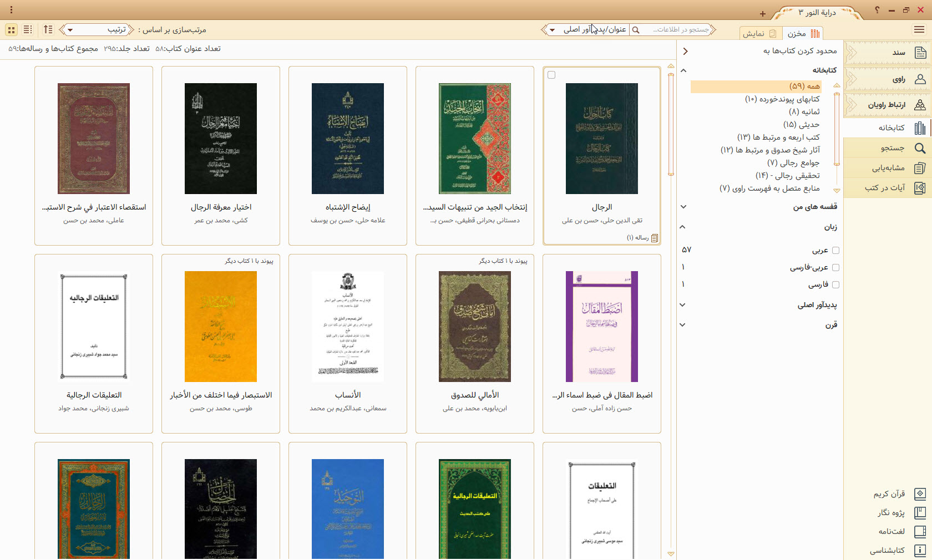Image resolution: width=932 pixels, height=560 pixels.
Task: Toggle the sort direction icon
Action: (48, 29)
